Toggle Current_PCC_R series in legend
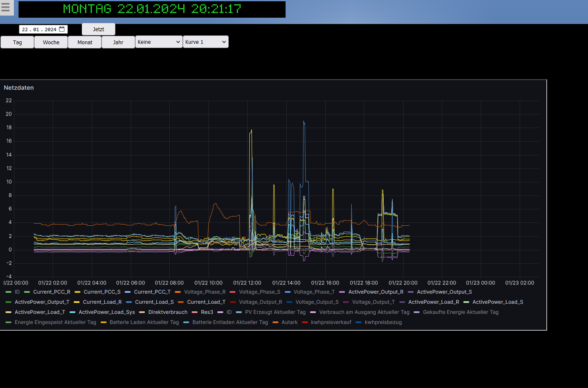The width and height of the screenshot is (588, 388). pos(51,292)
